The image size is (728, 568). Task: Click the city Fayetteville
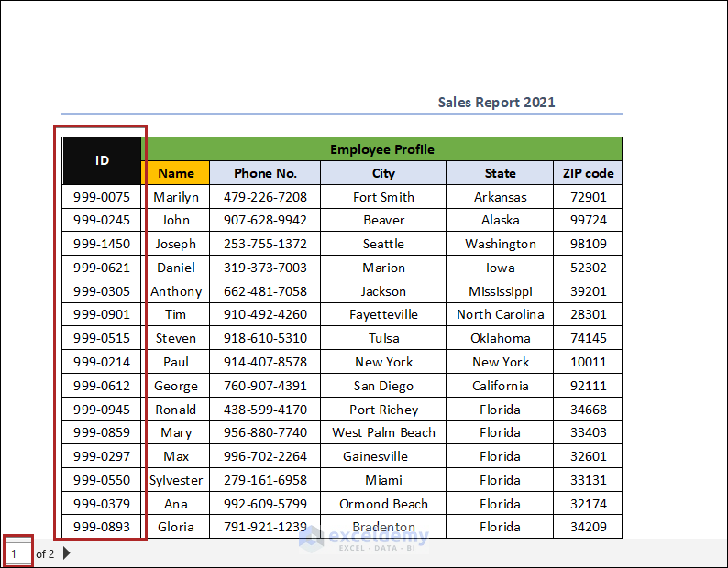pos(383,314)
